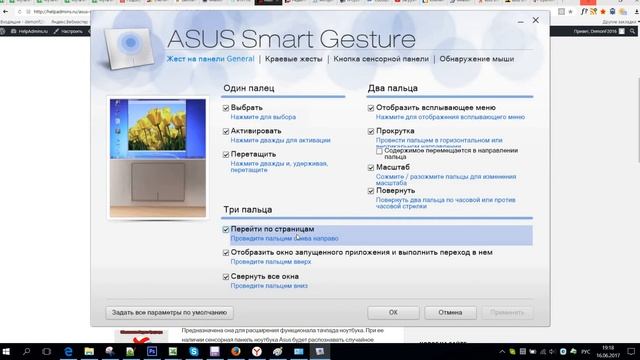Click Задать все параметры по умолчанию

click(x=169, y=313)
